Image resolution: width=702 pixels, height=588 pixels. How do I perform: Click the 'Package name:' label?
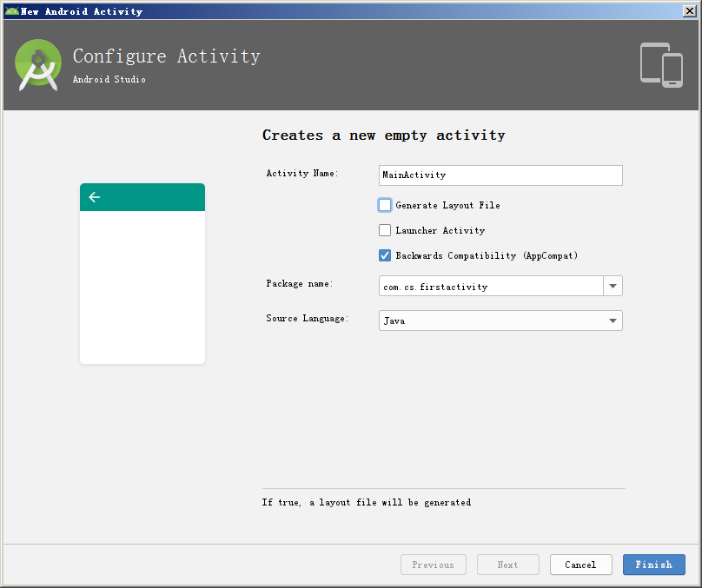tap(300, 283)
